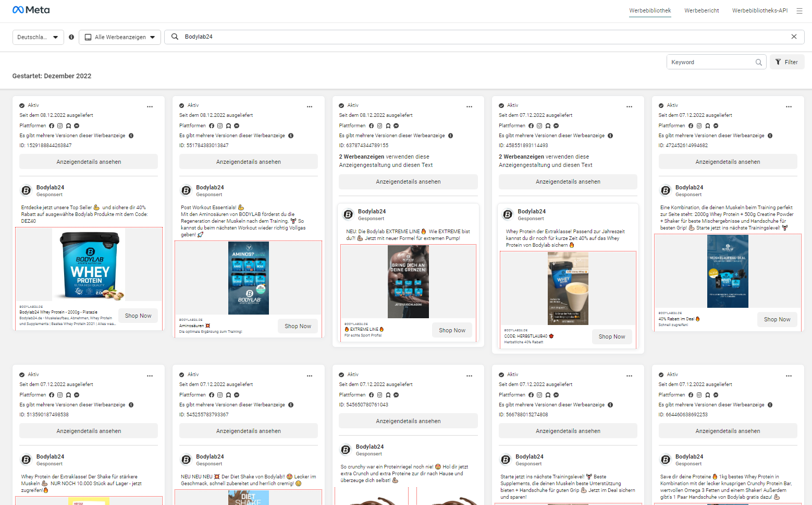The image size is (812, 505).
Task: Open three-dot menu for ad 513590187498538
Action: (x=150, y=376)
